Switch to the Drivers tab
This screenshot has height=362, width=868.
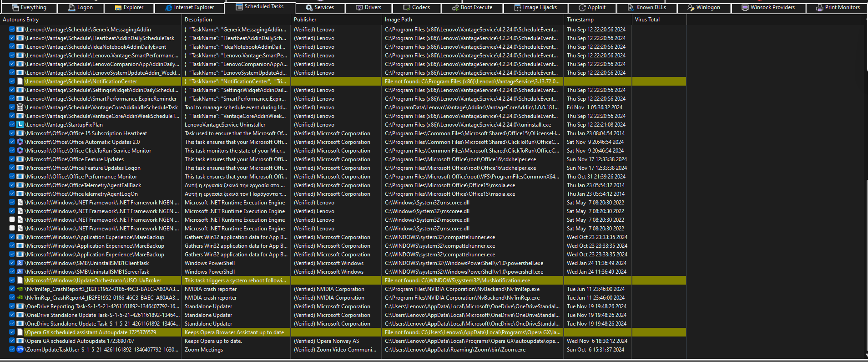pos(369,8)
